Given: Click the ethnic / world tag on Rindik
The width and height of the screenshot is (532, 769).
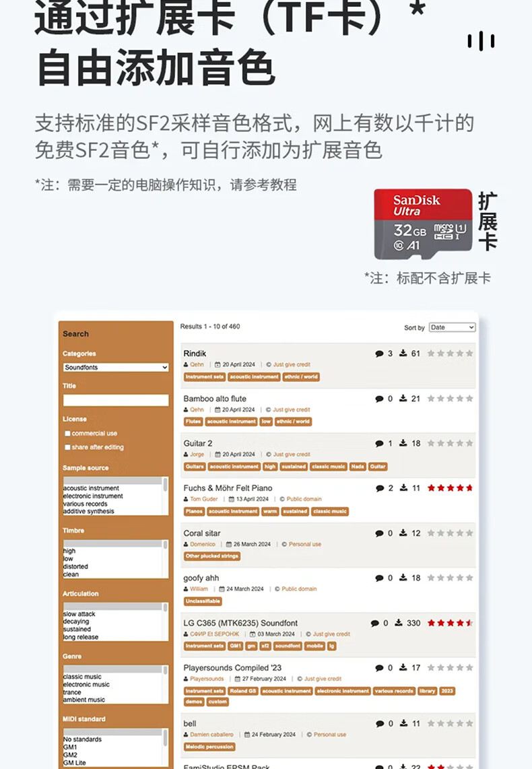Looking at the screenshot, I should coord(301,376).
